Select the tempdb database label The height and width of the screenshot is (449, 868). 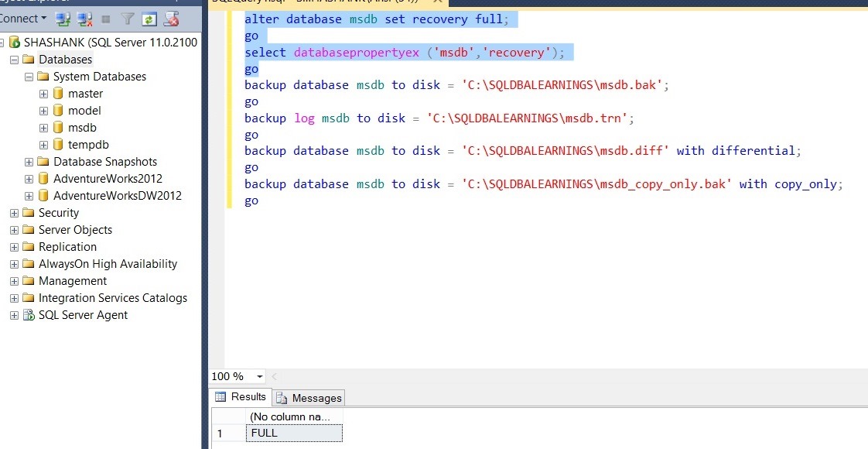click(x=88, y=145)
